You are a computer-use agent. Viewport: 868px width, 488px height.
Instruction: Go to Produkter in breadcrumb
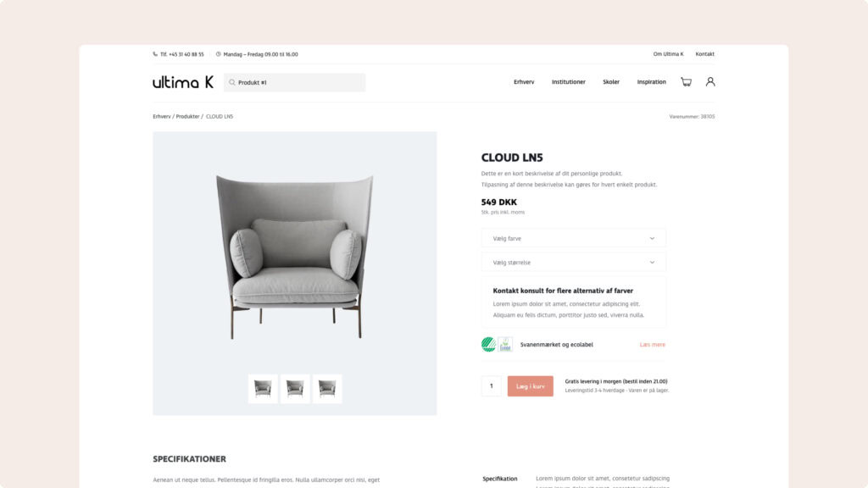[187, 117]
